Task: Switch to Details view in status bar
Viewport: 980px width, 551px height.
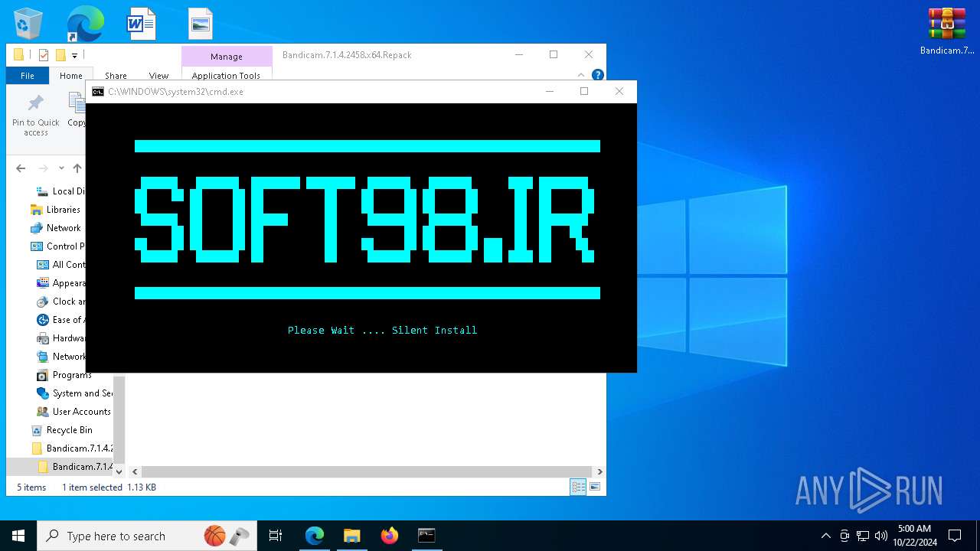Action: point(578,487)
